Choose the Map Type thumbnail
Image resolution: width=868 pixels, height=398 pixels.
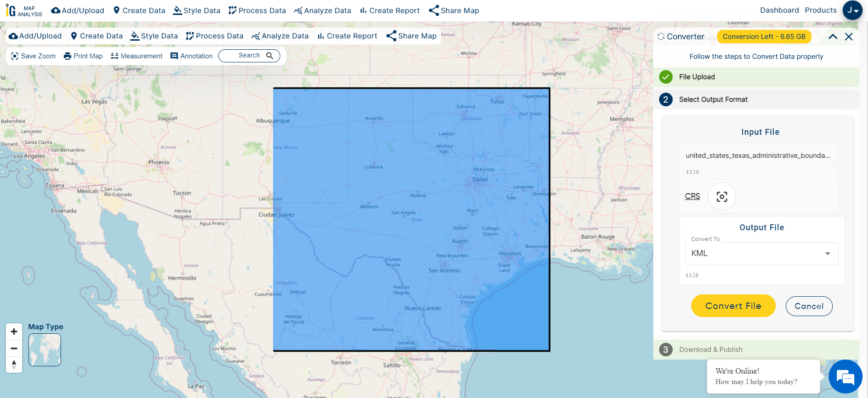tap(45, 350)
